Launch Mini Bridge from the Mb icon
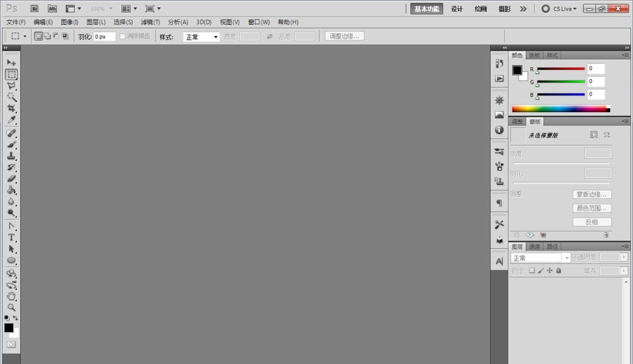This screenshot has height=364, width=633. 53,8
